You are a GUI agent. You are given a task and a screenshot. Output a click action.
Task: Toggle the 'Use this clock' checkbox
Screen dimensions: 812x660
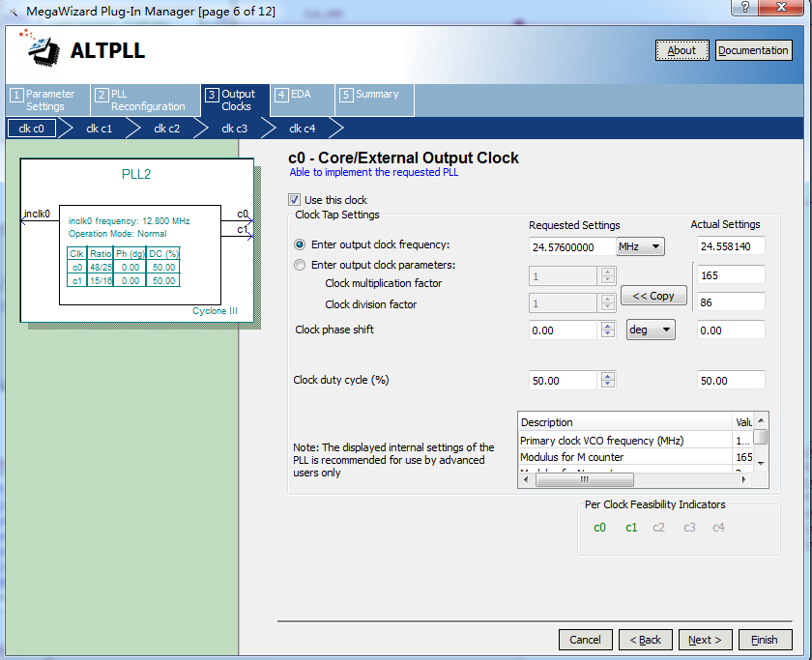[x=294, y=199]
